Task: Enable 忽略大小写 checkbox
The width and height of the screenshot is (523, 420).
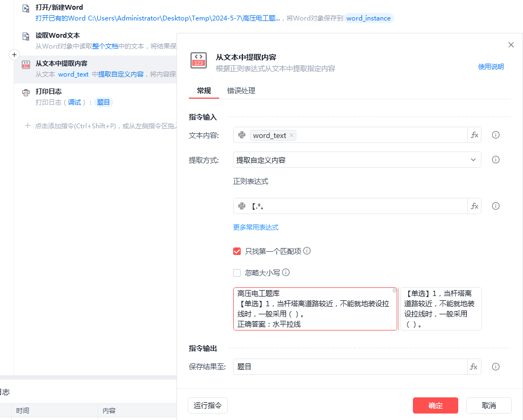Action: 237,273
